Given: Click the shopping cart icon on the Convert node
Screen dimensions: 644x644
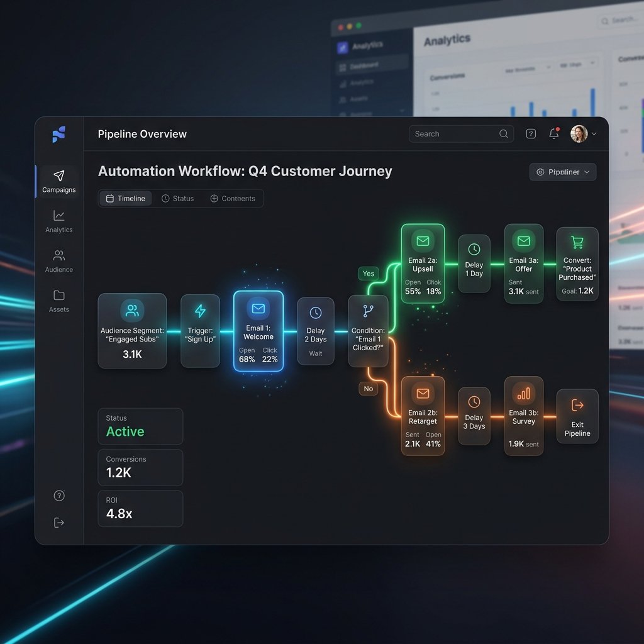Looking at the screenshot, I should coord(577,241).
